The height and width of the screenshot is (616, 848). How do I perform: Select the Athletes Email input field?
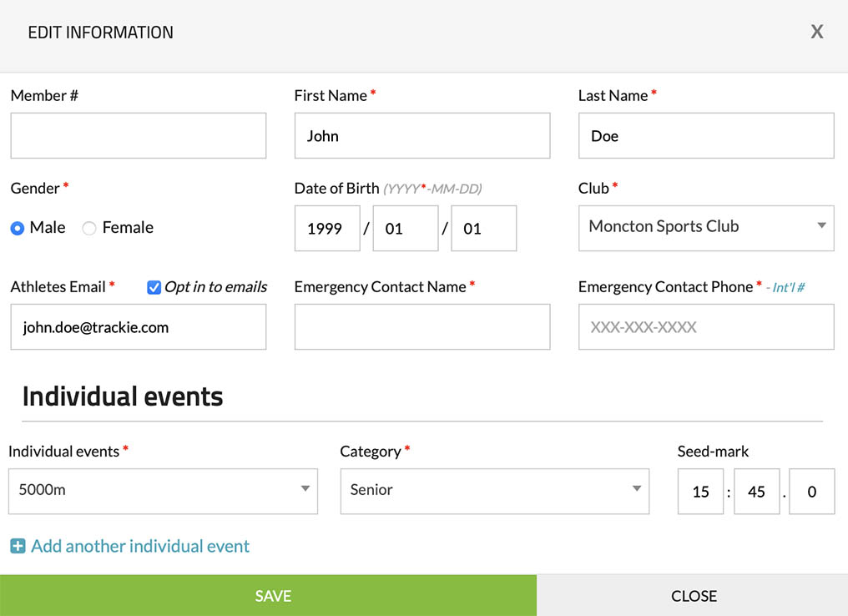pos(139,327)
